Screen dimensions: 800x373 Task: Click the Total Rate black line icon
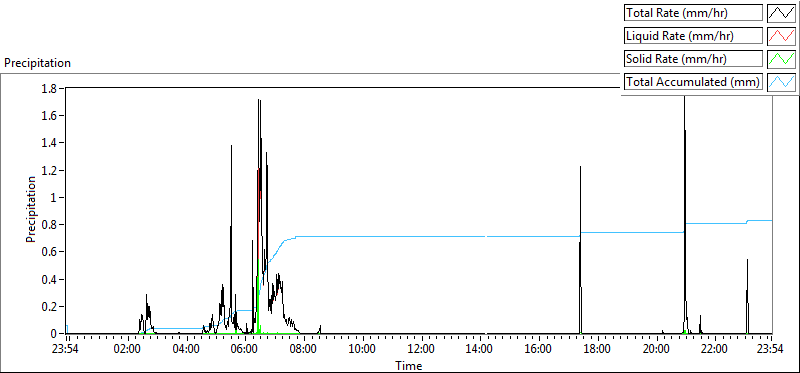pos(781,13)
